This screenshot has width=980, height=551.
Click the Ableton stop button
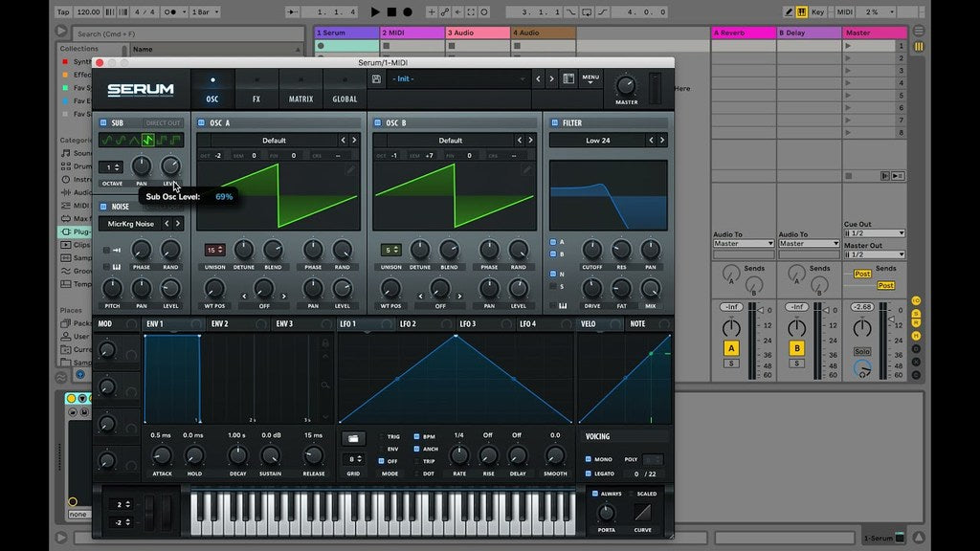point(391,12)
